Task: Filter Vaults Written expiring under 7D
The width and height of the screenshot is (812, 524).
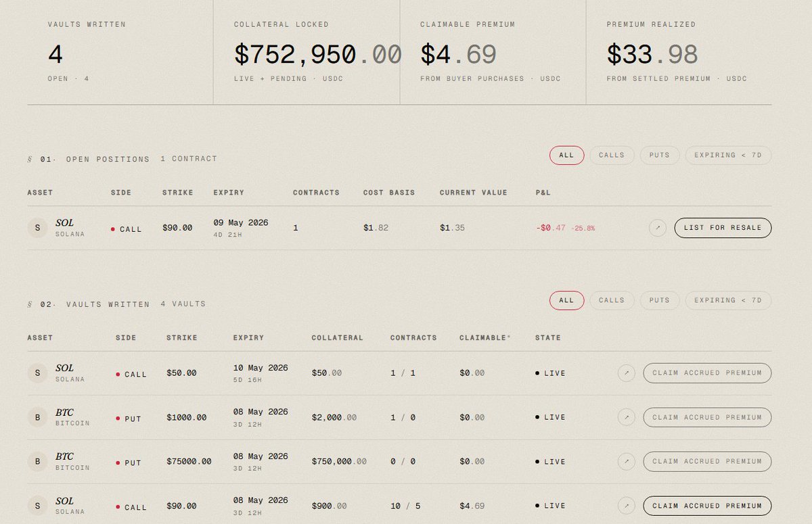Action: pyautogui.click(x=728, y=301)
